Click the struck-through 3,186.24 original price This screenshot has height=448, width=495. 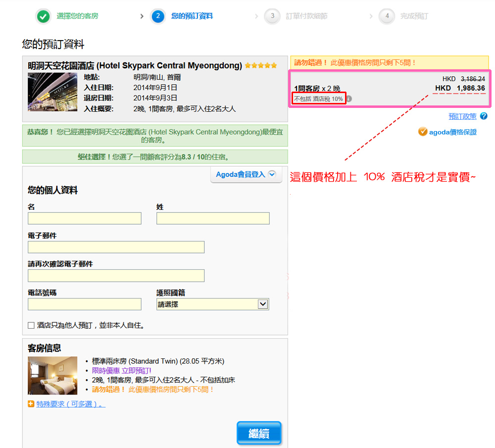[x=473, y=79]
